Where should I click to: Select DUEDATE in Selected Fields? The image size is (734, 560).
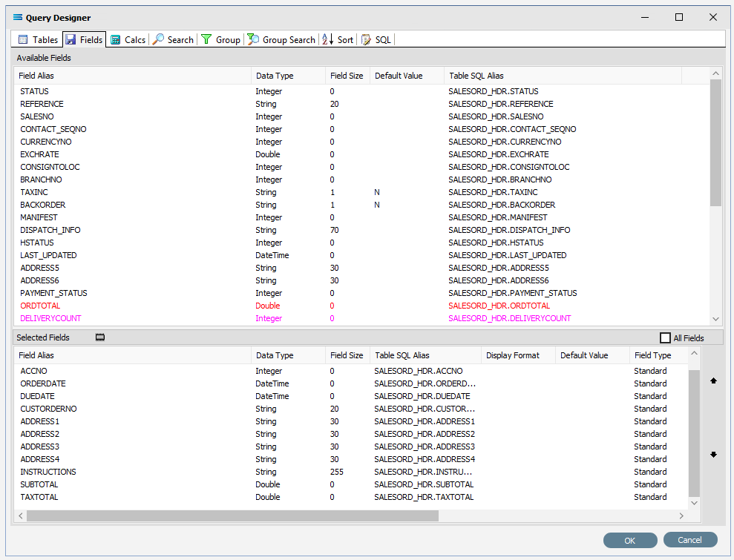point(352,396)
